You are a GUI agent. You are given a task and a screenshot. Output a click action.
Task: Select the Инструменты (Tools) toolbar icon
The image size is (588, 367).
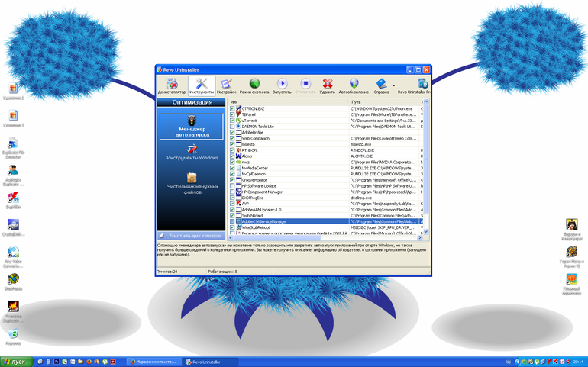pyautogui.click(x=202, y=86)
